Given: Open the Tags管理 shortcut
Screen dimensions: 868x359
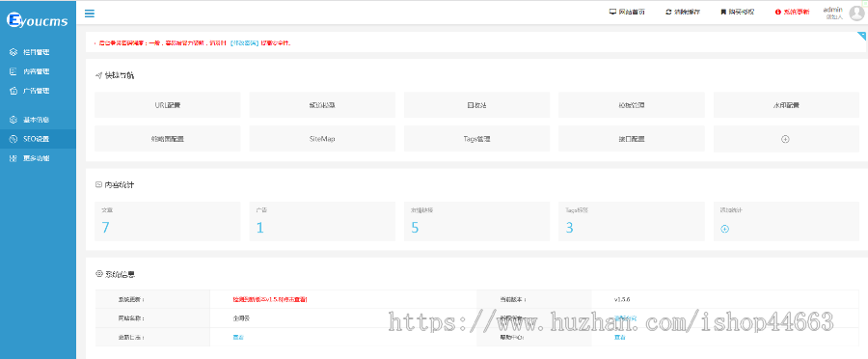Looking at the screenshot, I should 476,139.
